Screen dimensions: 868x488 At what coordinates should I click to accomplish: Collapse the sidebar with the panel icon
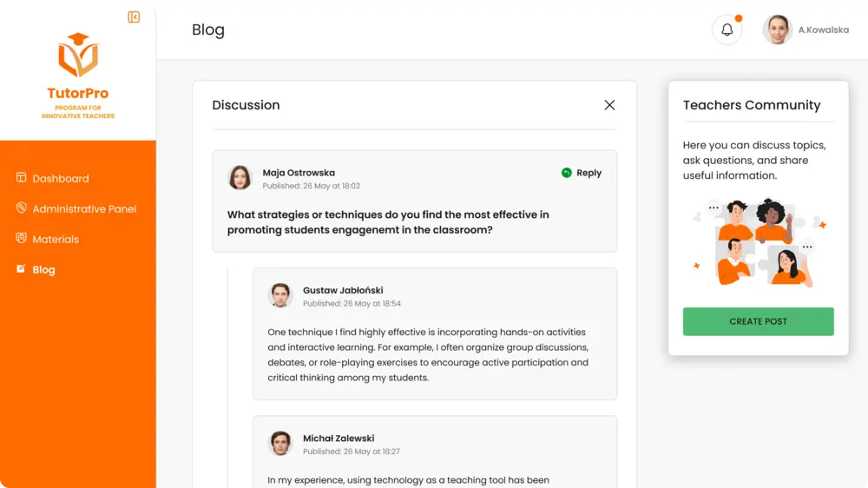[134, 17]
